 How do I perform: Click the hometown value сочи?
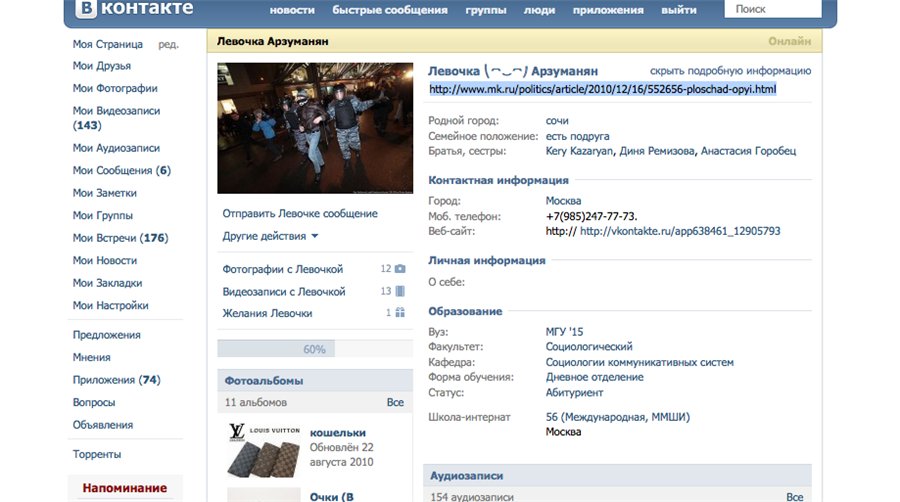point(557,120)
